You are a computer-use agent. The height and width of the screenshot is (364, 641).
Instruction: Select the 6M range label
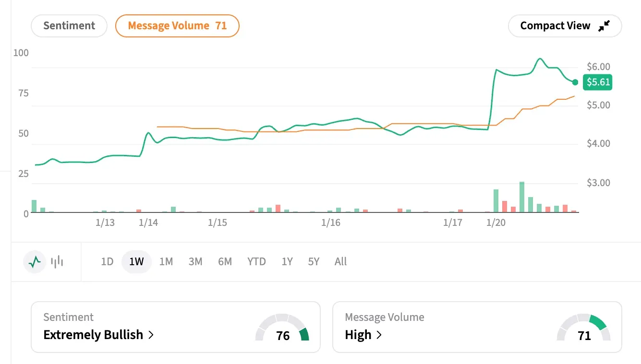[225, 261]
